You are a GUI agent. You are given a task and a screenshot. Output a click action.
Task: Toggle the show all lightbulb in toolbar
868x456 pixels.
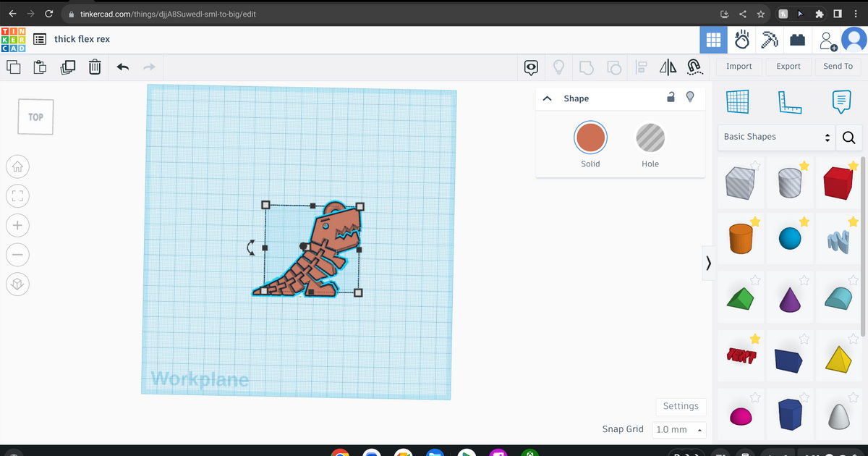click(x=558, y=67)
